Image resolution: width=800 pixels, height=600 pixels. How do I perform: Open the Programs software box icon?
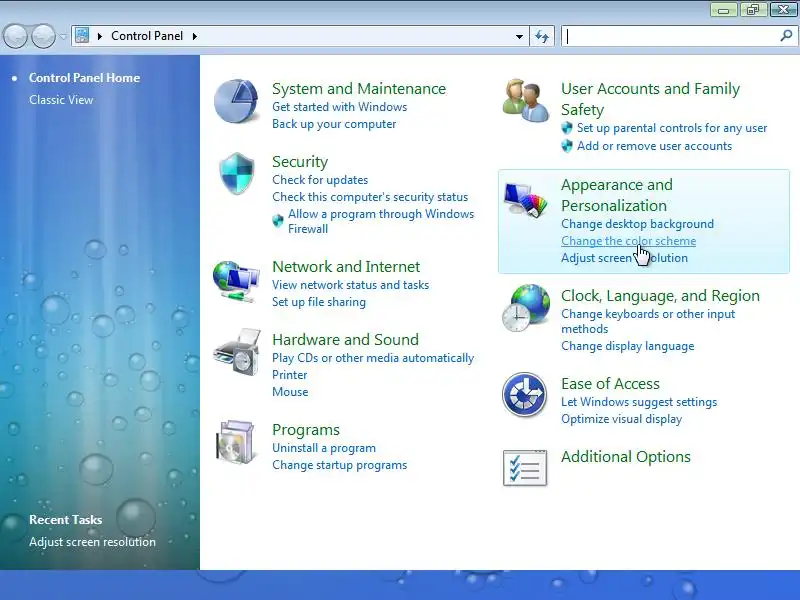pos(235,442)
